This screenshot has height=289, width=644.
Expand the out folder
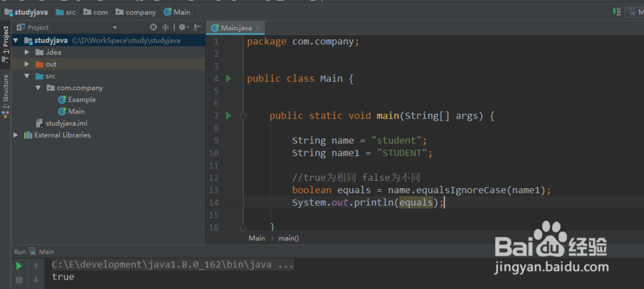point(27,64)
